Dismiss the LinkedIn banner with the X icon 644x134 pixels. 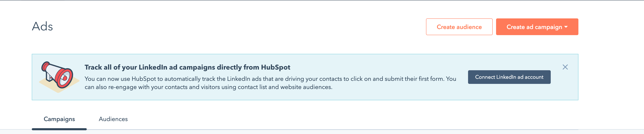coord(565,67)
